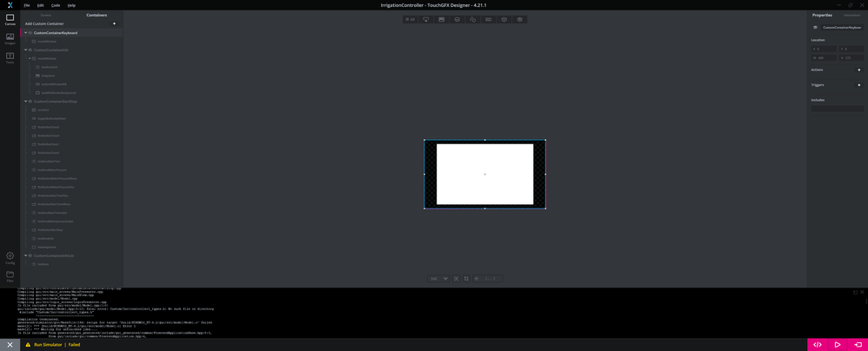Switch to the Containers tab
Screen dimensions: 868x351
coord(97,15)
